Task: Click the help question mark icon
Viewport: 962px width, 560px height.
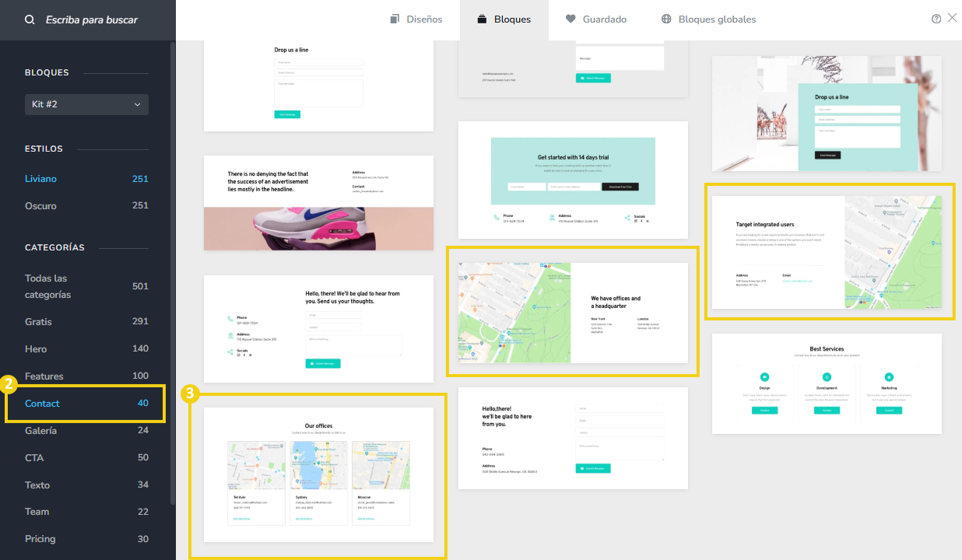Action: [936, 19]
